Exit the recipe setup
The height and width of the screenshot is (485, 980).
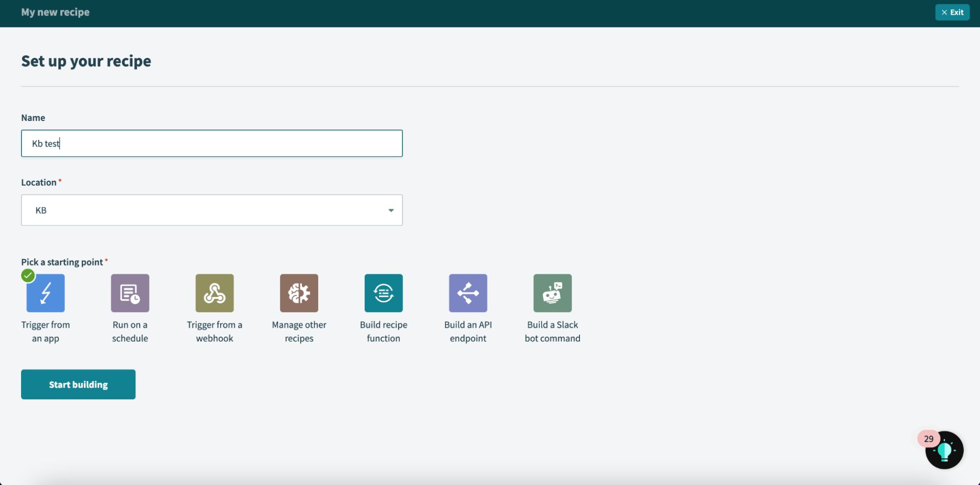(952, 12)
